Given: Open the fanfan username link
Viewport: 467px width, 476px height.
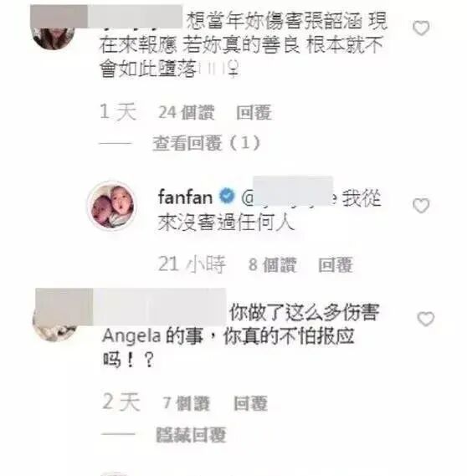Looking at the screenshot, I should click(x=185, y=197).
